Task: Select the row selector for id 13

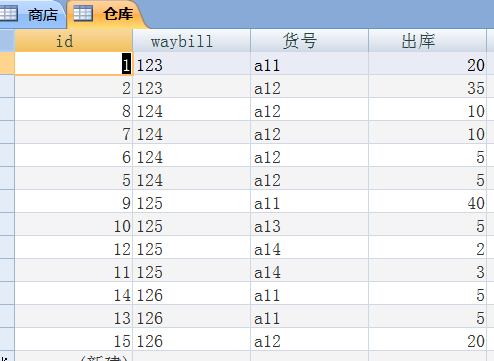Action: [7, 316]
